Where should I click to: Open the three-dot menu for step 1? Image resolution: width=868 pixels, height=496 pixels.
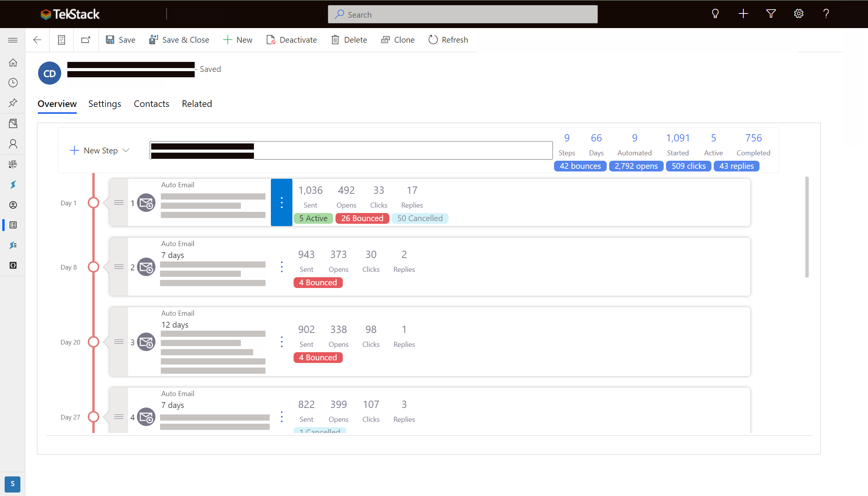click(282, 202)
